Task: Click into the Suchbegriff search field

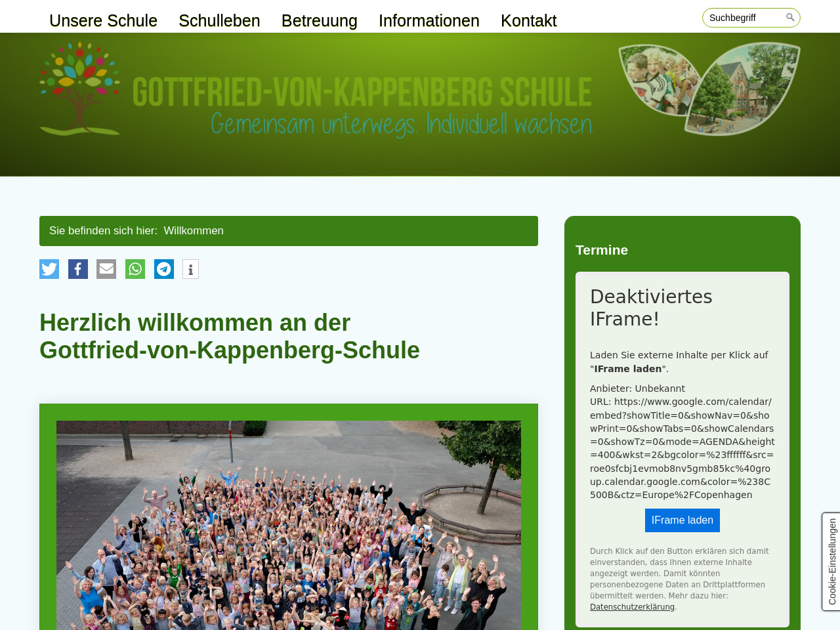Action: [744, 18]
